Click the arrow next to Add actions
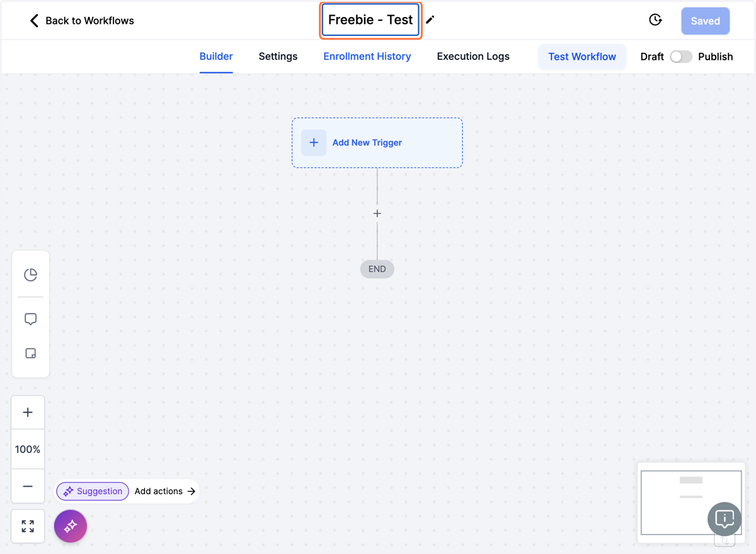 [x=192, y=491]
